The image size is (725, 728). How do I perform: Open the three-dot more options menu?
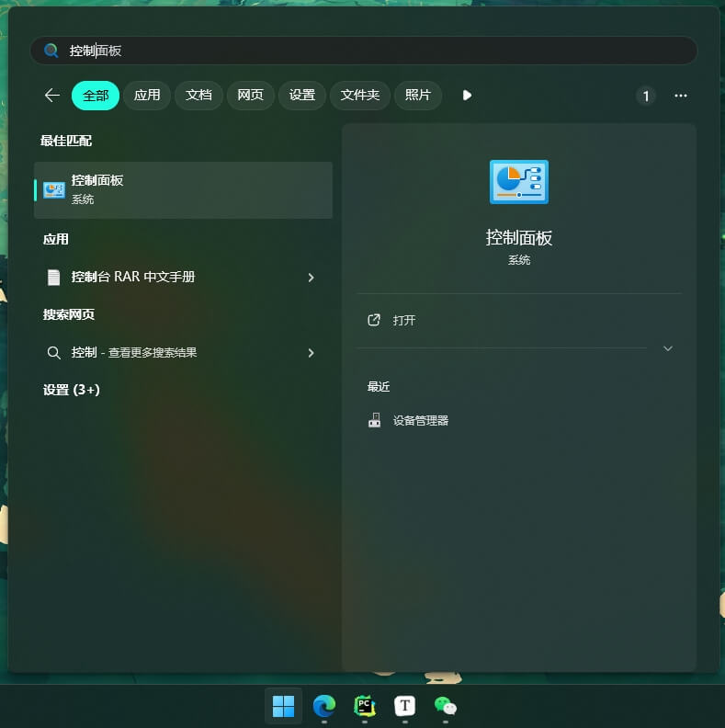(x=681, y=96)
